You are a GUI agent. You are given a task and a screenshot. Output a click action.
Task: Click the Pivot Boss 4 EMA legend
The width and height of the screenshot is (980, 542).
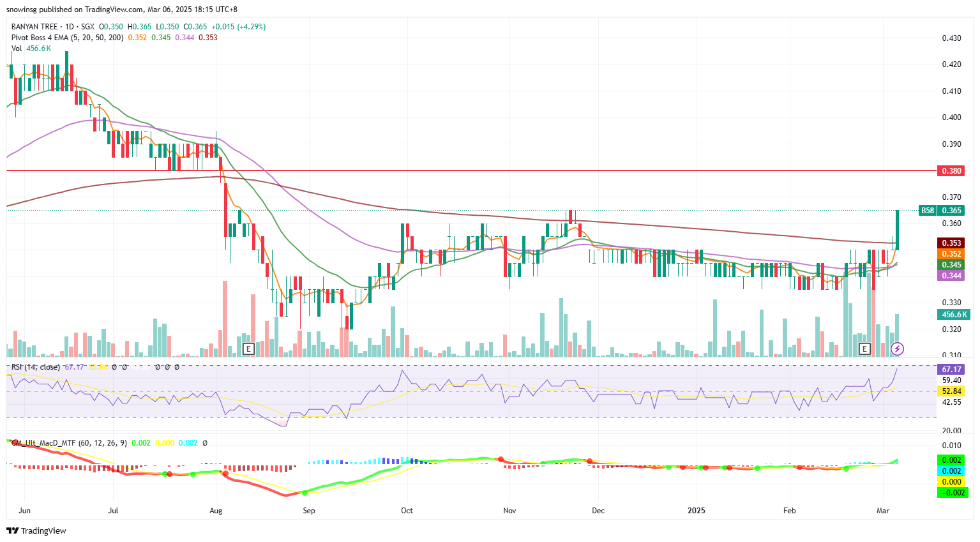[68, 38]
